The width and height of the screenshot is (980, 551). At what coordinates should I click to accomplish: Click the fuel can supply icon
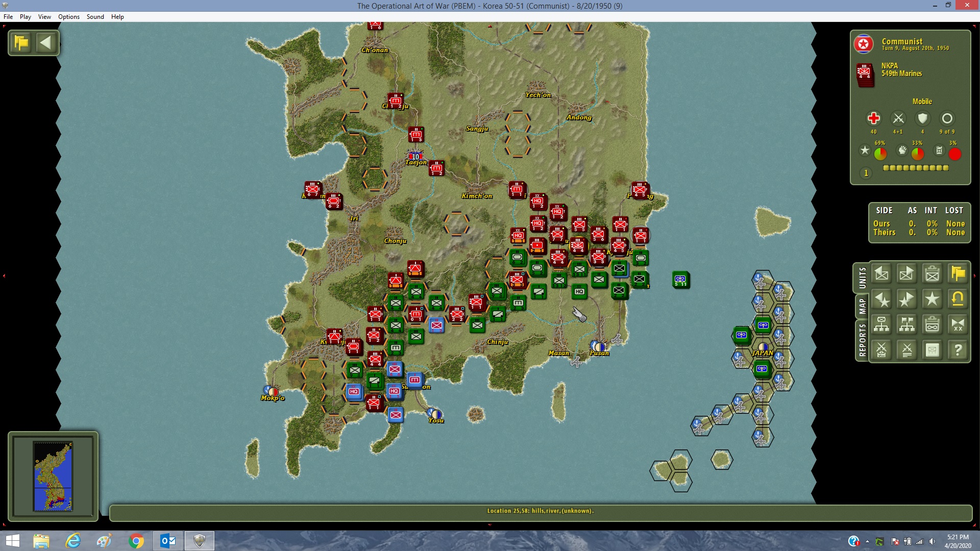pos(939,150)
